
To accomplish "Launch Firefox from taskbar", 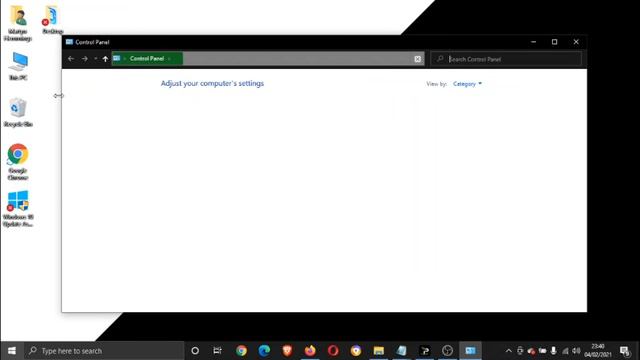I will click(310, 351).
